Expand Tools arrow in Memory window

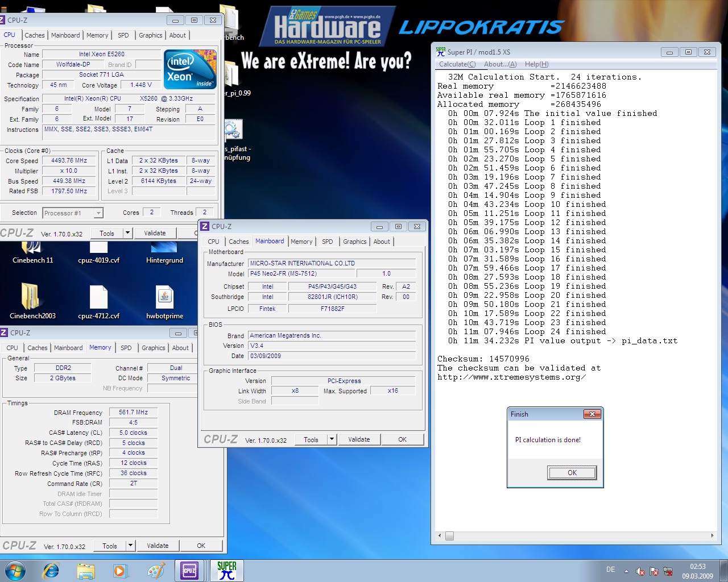[x=131, y=546]
